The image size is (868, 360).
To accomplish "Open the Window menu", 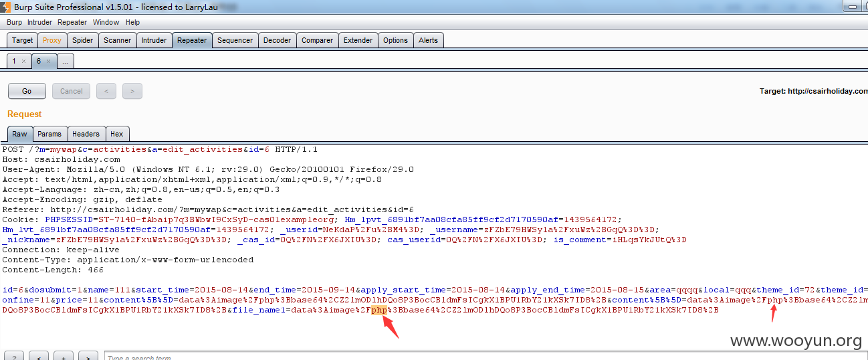I will (x=106, y=22).
